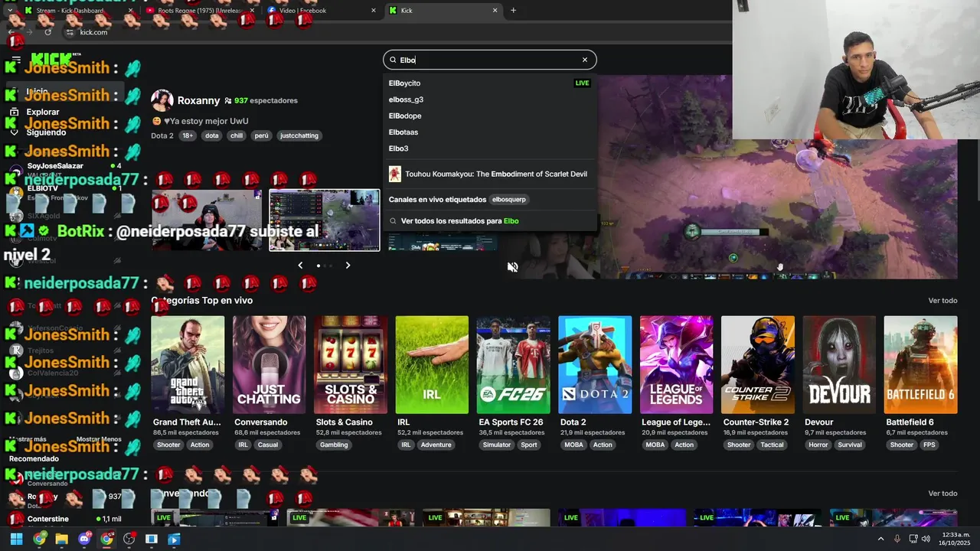This screenshot has width=980, height=551.
Task: Open Grand Theft Auto V category card
Action: pyautogui.click(x=188, y=365)
